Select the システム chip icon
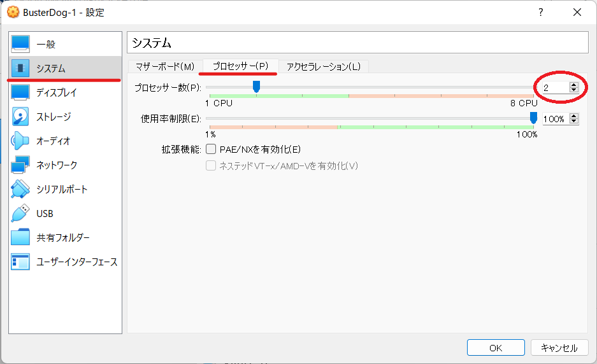 [x=20, y=69]
